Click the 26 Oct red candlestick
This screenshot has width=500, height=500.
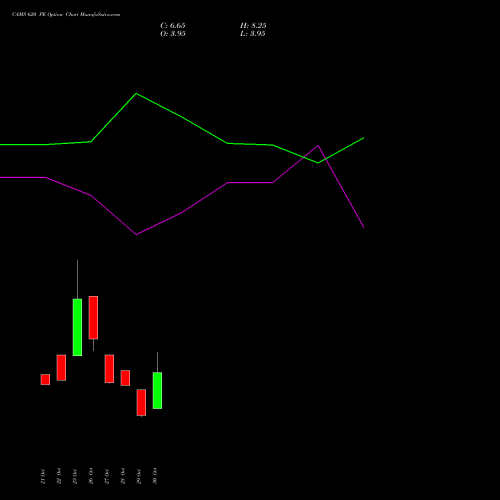click(x=93, y=317)
